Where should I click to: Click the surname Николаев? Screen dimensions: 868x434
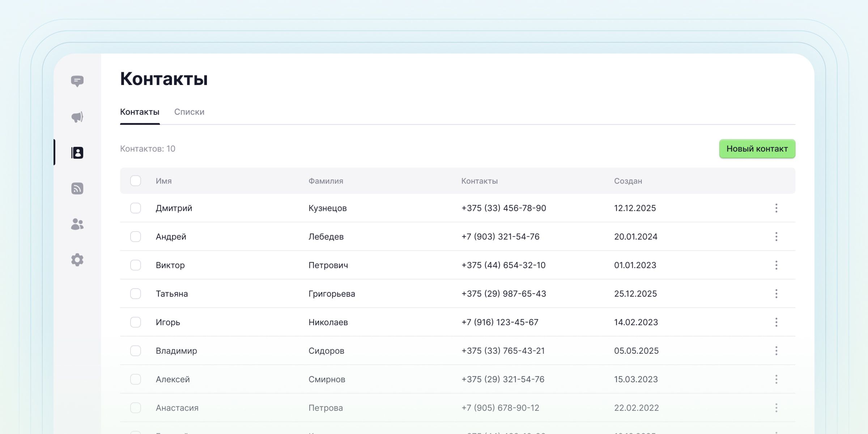pos(328,322)
